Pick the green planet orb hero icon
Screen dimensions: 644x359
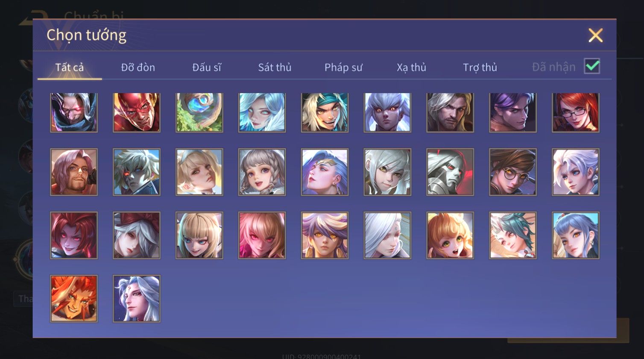click(199, 112)
